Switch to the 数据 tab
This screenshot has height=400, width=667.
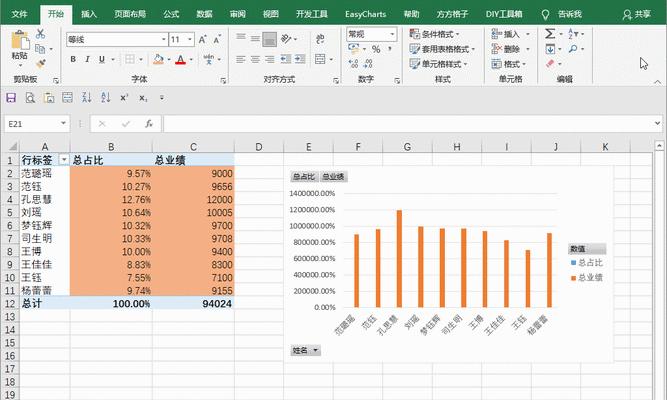204,14
